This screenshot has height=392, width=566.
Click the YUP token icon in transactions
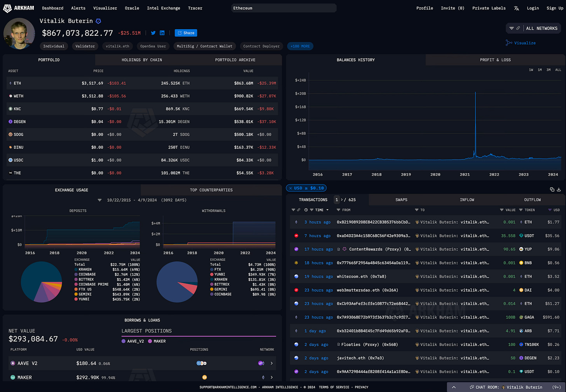pos(521,249)
